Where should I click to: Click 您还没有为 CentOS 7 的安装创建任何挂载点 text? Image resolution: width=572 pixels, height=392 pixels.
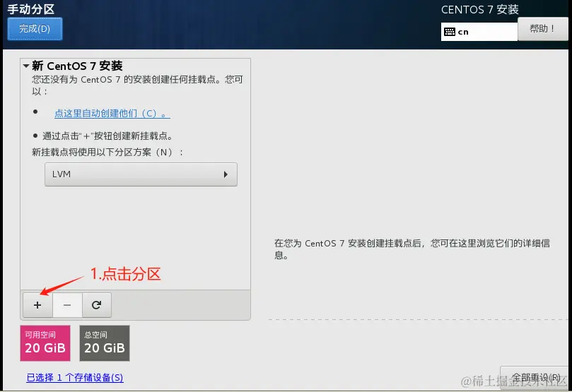(137, 85)
